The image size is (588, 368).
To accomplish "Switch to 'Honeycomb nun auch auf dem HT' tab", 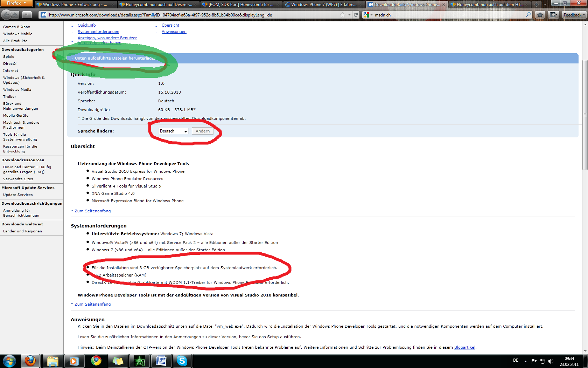I will point(490,5).
